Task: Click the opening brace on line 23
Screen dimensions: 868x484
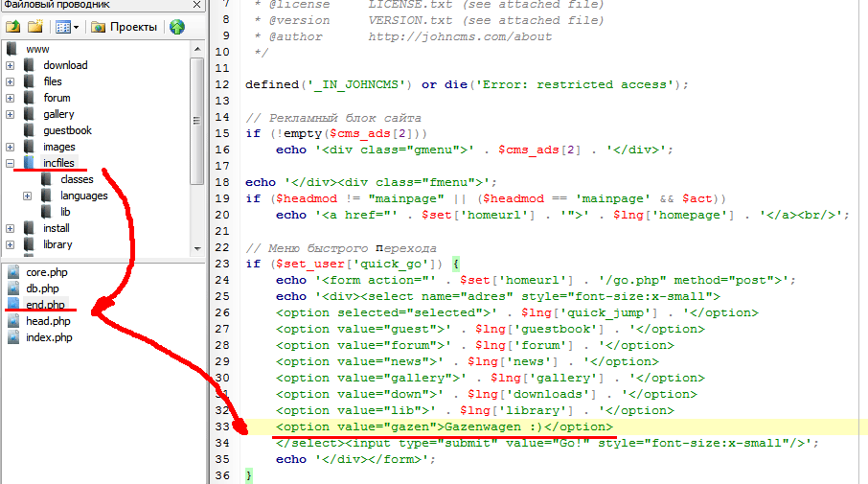Action: (456, 265)
